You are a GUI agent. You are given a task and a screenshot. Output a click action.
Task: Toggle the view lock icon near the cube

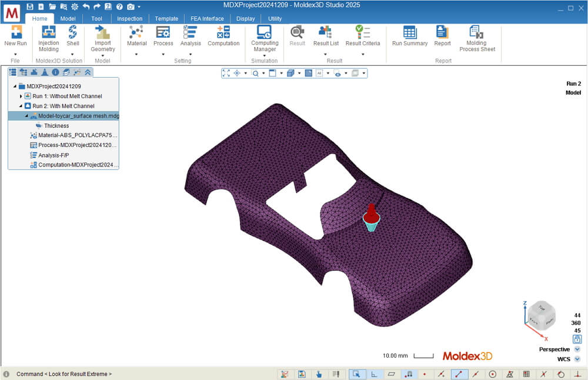click(x=577, y=339)
